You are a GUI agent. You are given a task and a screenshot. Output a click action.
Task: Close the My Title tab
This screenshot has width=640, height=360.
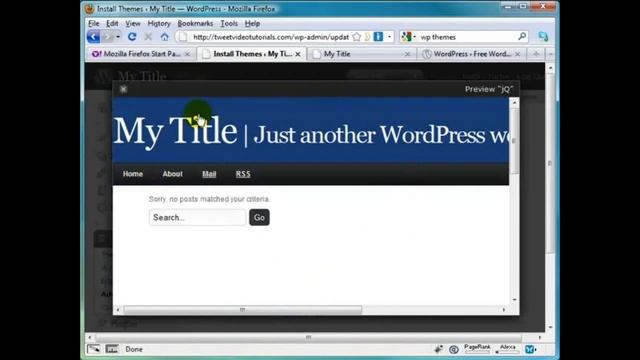[407, 54]
